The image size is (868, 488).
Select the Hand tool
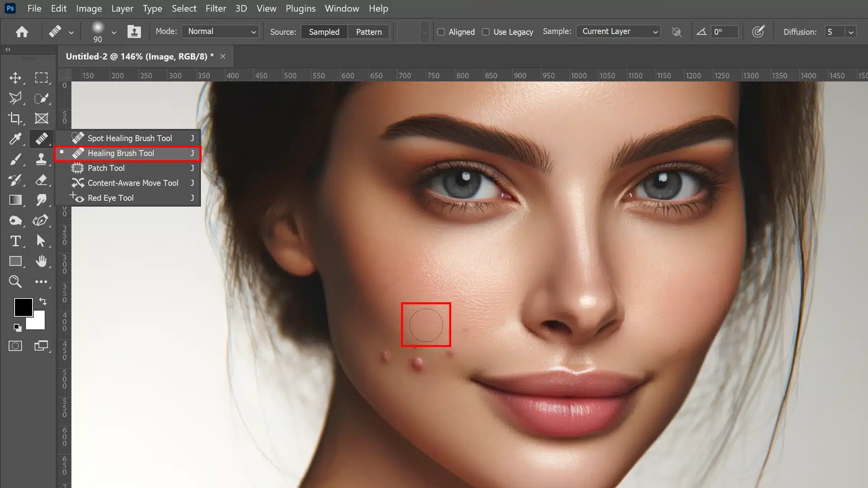coord(41,261)
